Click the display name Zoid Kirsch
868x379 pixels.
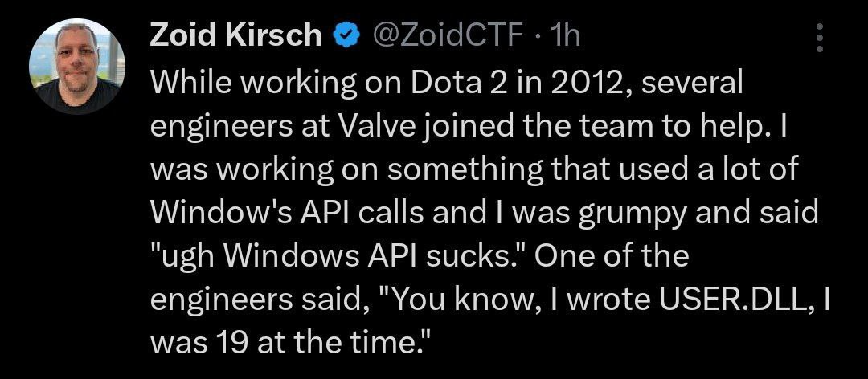(236, 37)
